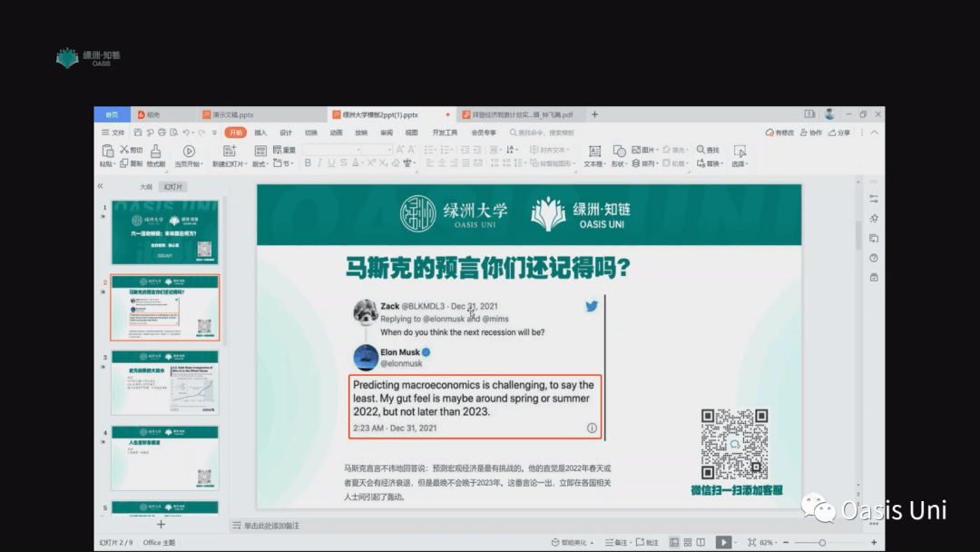This screenshot has height=552, width=980.
Task: Switch to Reading view in status bar
Action: point(701,542)
